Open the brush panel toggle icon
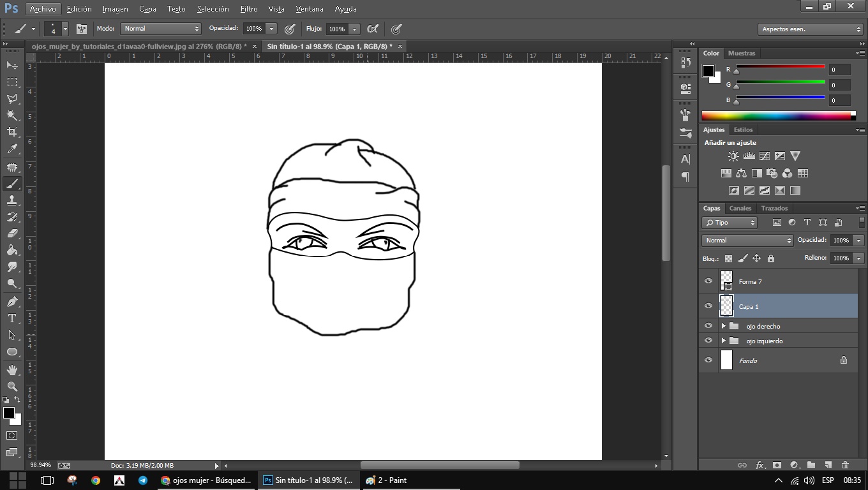868x490 pixels. tap(81, 29)
